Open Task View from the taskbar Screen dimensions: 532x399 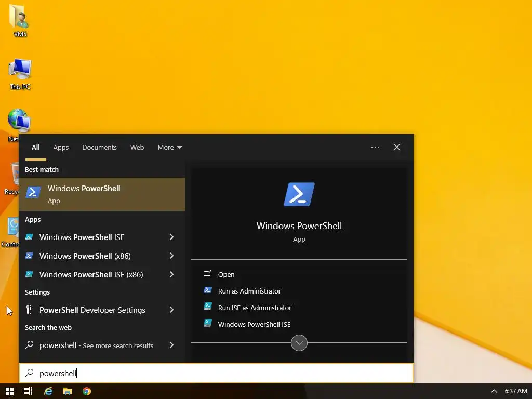pos(28,391)
